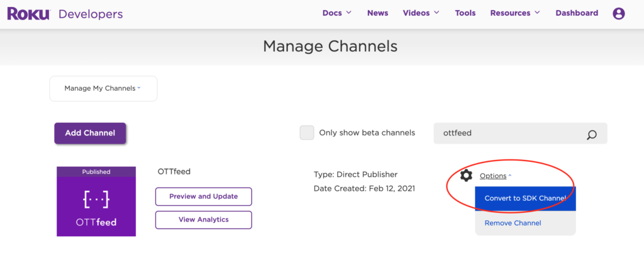Screen dimensions: 644x255
Task: Click View Analytics button
Action: pos(203,220)
